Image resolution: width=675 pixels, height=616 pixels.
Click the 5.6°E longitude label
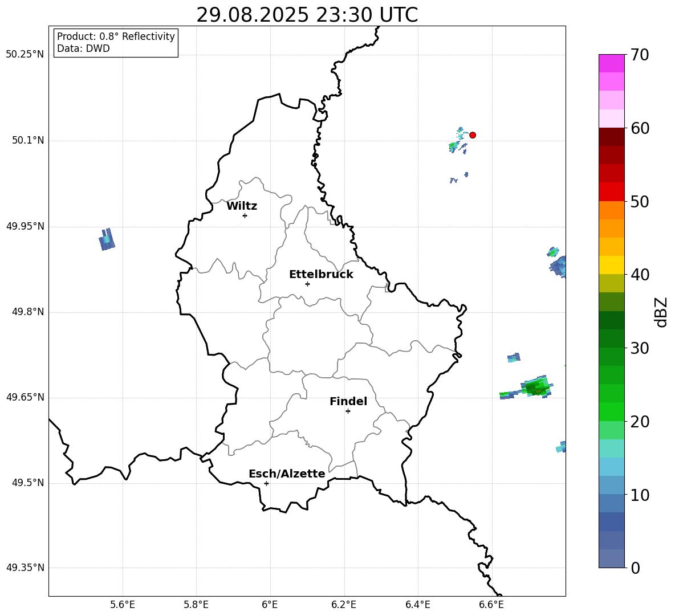(x=123, y=605)
